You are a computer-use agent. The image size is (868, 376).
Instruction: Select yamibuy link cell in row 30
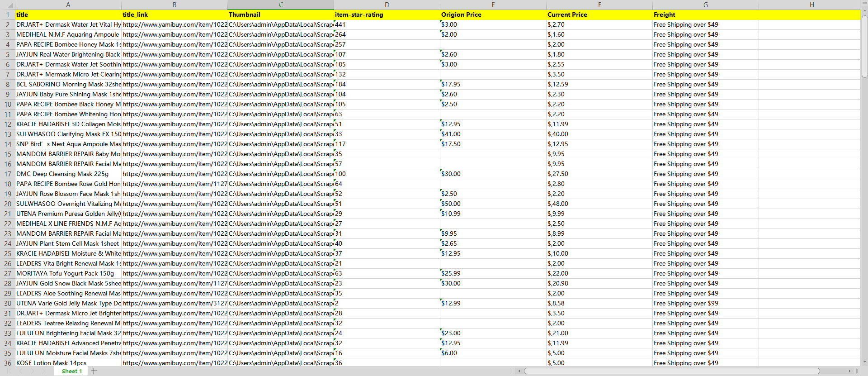tap(175, 303)
